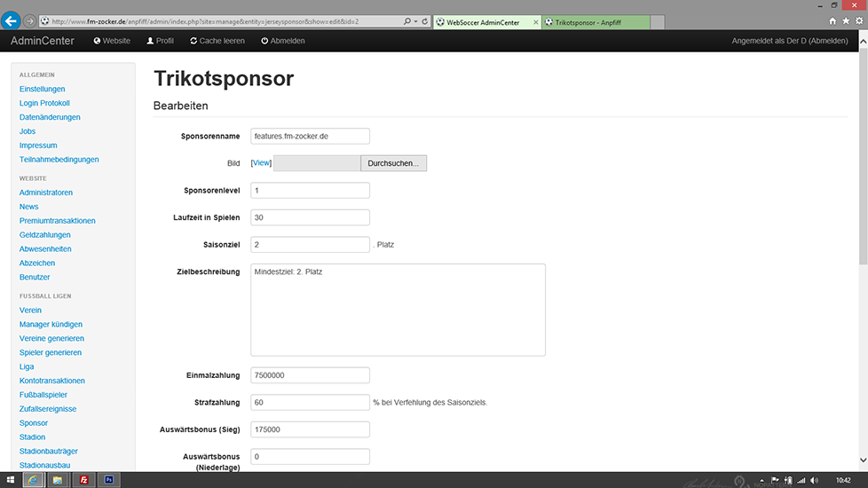Open the Website menu in navbar

[x=112, y=41]
